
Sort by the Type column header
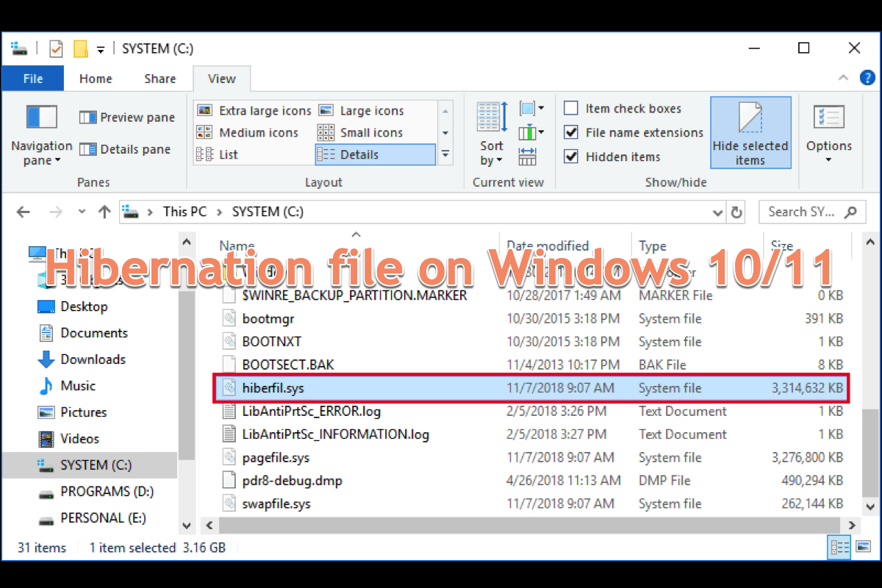tap(653, 246)
